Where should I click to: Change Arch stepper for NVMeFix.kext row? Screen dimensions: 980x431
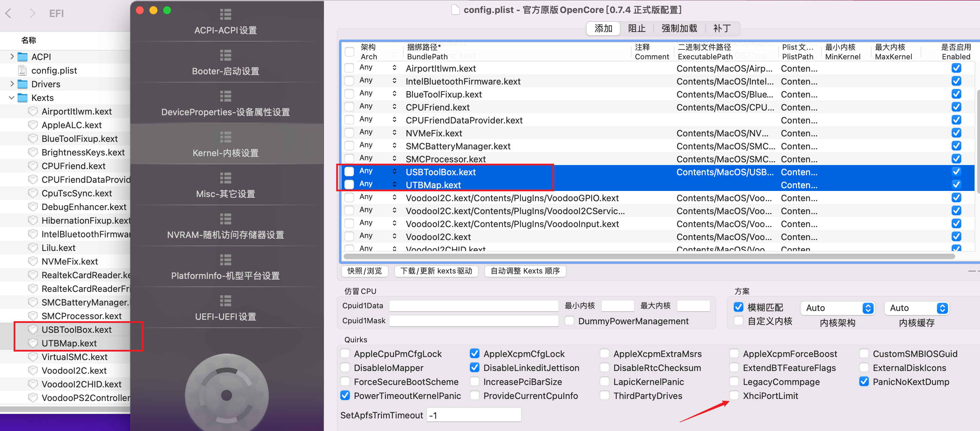click(x=395, y=132)
